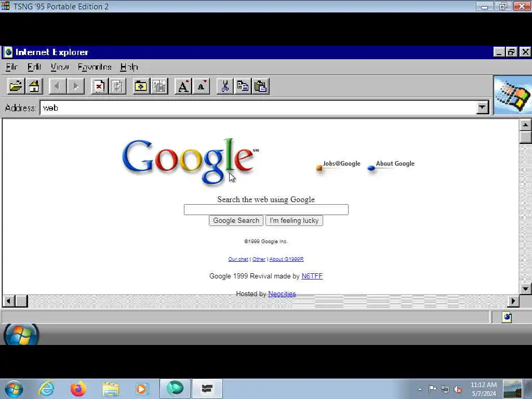Click the horizontal scrollbar thumb

click(21, 301)
